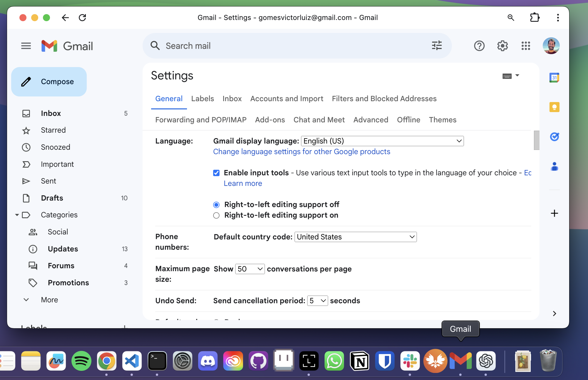
Task: Open the Offline settings tab
Action: click(x=408, y=120)
